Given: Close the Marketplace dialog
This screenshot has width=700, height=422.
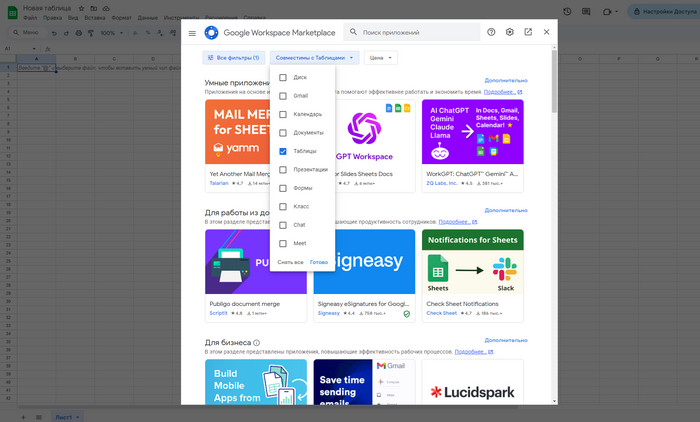Looking at the screenshot, I should [546, 32].
